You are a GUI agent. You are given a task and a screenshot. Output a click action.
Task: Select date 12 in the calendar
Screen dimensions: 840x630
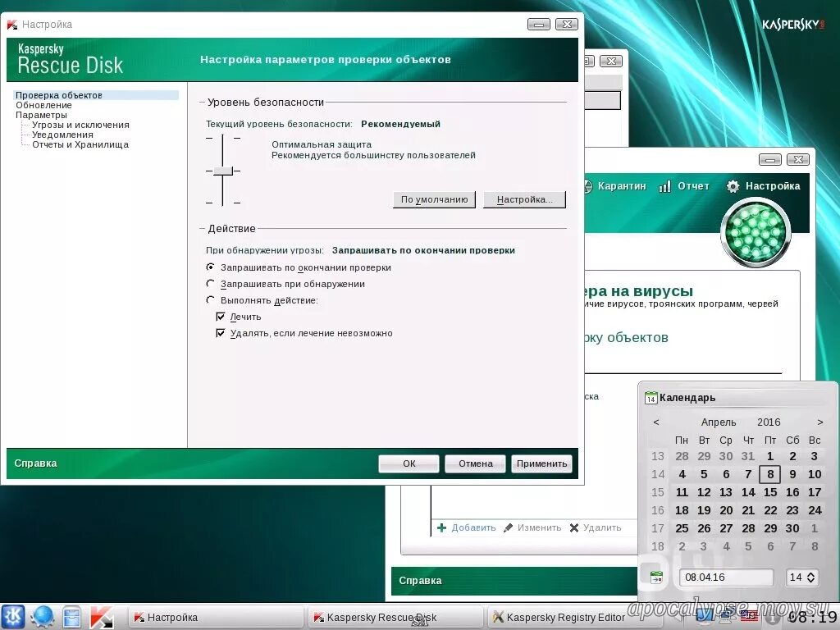point(704,492)
